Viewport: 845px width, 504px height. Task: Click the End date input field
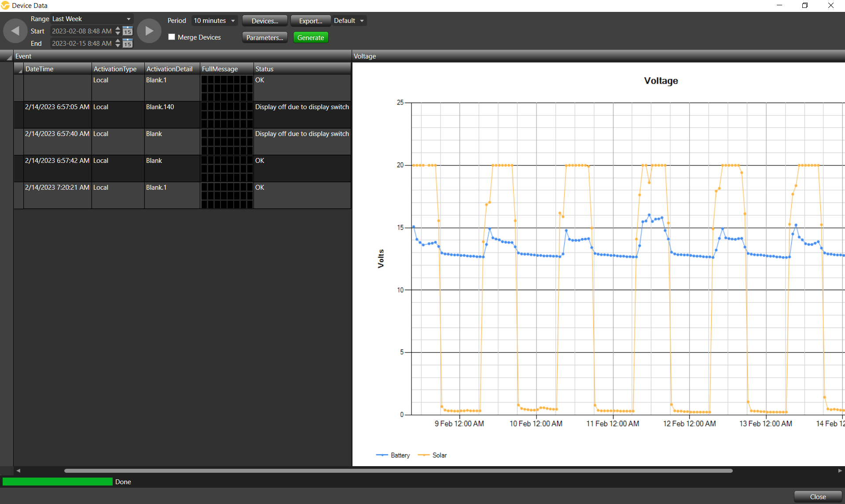(82, 43)
